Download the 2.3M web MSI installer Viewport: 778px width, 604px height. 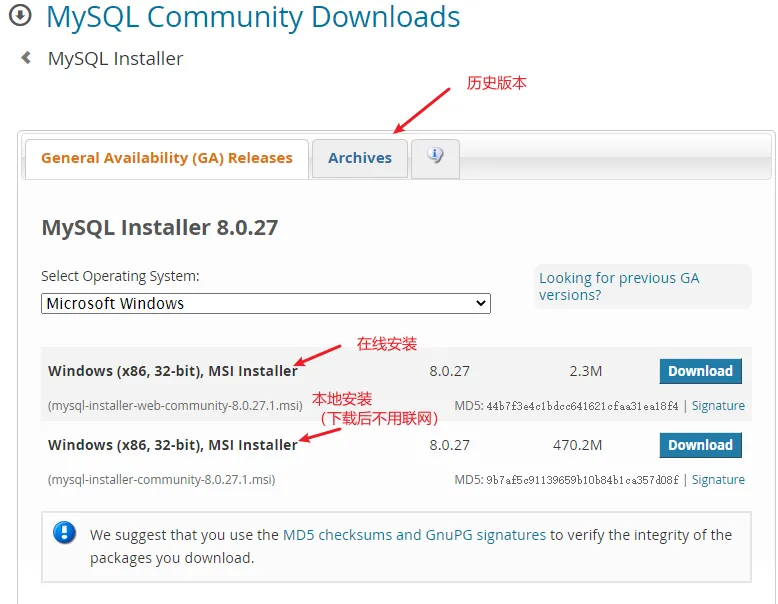[700, 371]
